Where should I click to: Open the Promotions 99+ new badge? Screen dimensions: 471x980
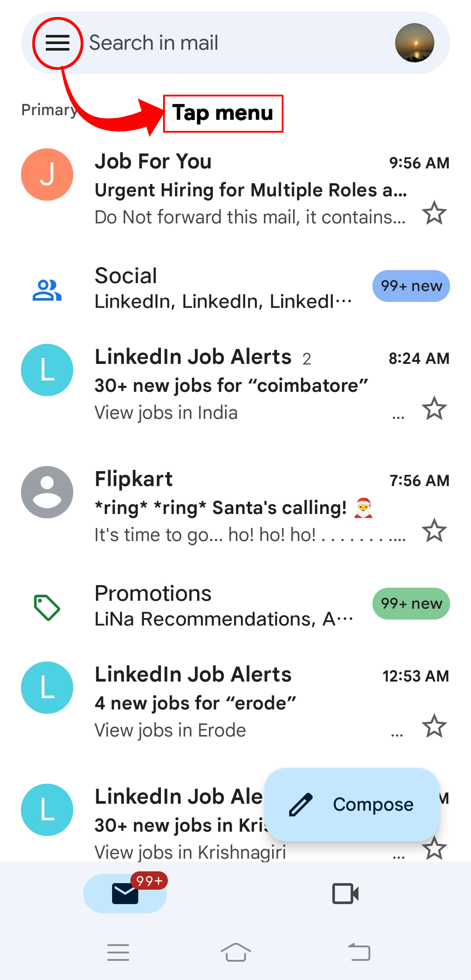[411, 604]
